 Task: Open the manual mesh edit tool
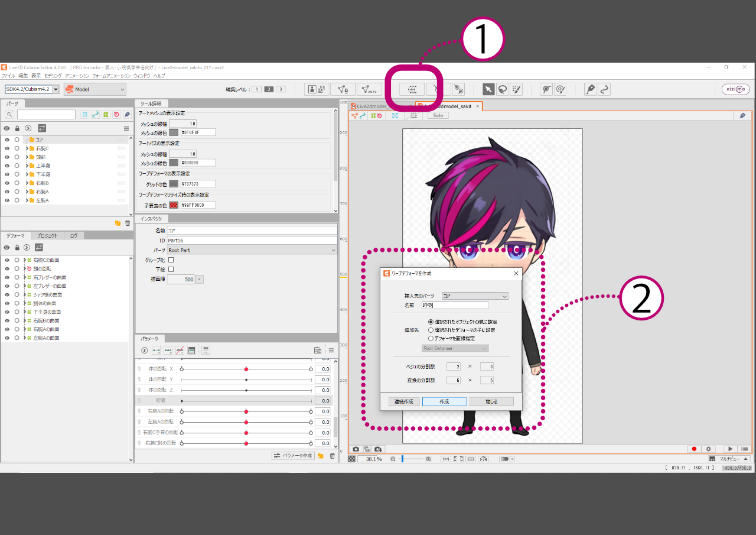(343, 89)
